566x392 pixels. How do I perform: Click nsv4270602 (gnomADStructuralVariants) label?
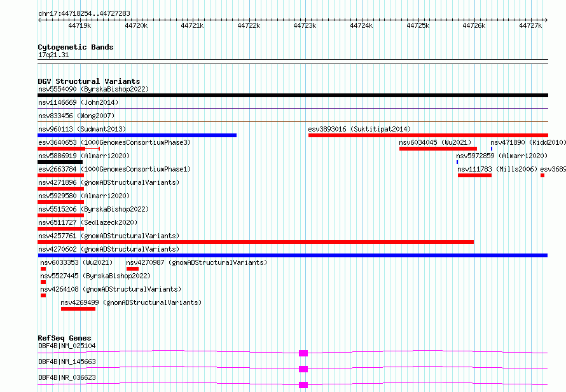click(x=109, y=249)
